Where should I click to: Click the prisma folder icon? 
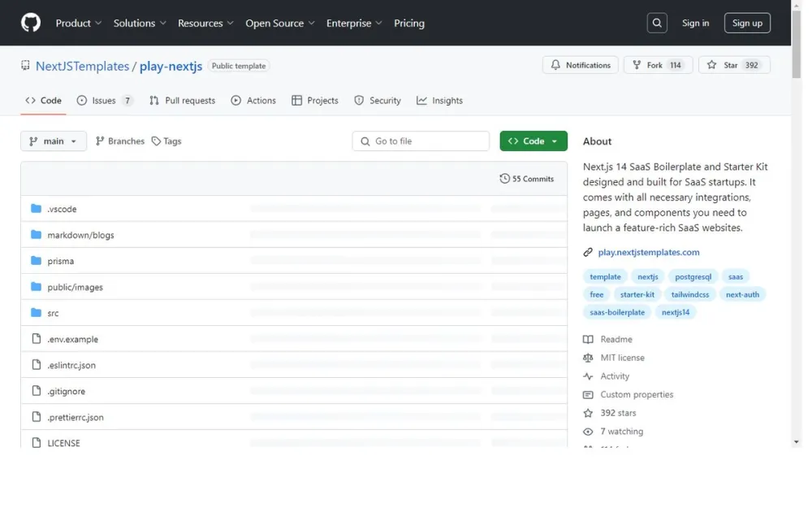[36, 261]
